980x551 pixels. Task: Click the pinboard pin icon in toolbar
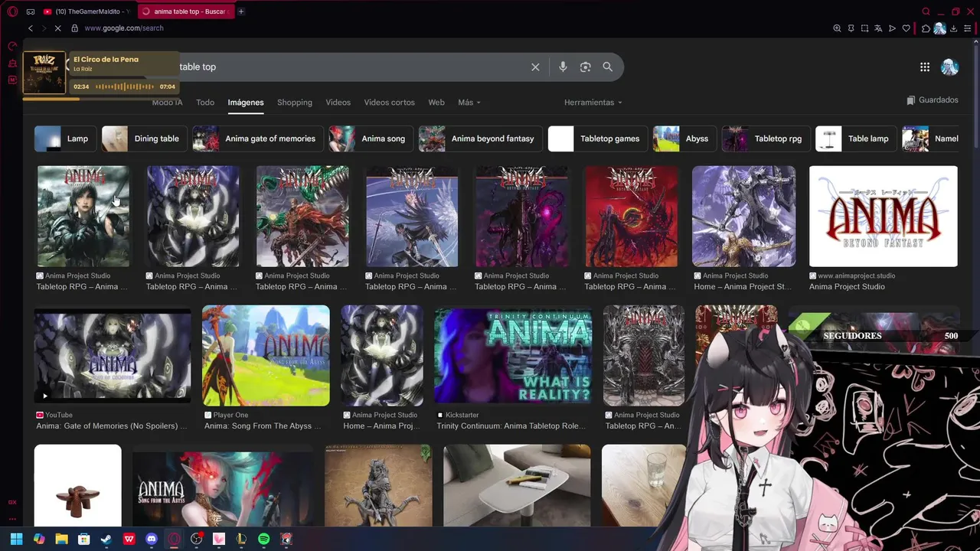pos(851,28)
